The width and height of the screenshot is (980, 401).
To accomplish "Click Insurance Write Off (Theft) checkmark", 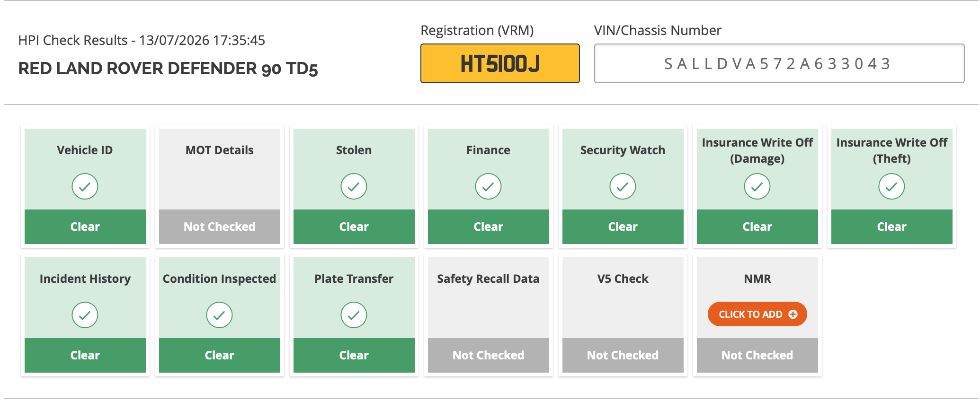I will pyautogui.click(x=891, y=186).
